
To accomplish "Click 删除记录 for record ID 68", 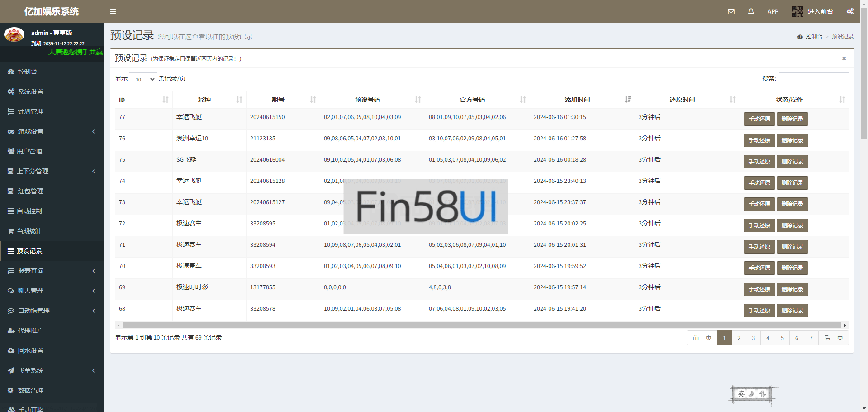I will pyautogui.click(x=792, y=311).
